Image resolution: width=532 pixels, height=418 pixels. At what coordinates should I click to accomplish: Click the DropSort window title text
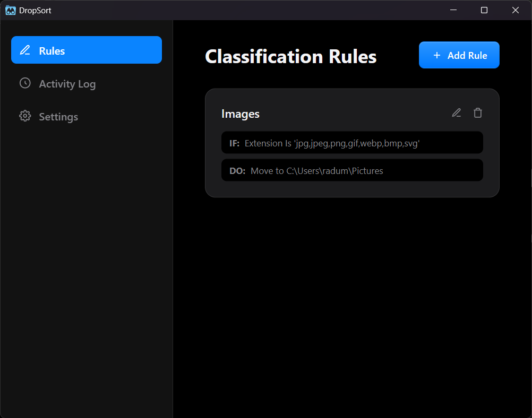(x=35, y=11)
